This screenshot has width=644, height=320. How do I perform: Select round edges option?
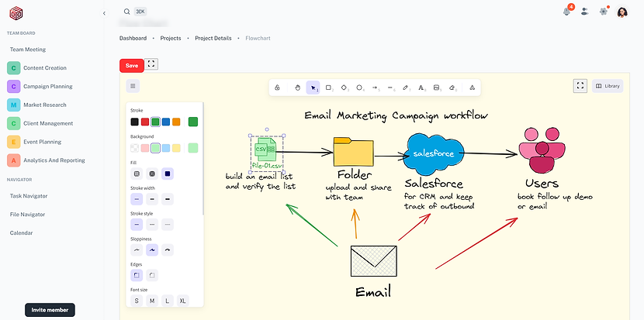click(x=152, y=275)
